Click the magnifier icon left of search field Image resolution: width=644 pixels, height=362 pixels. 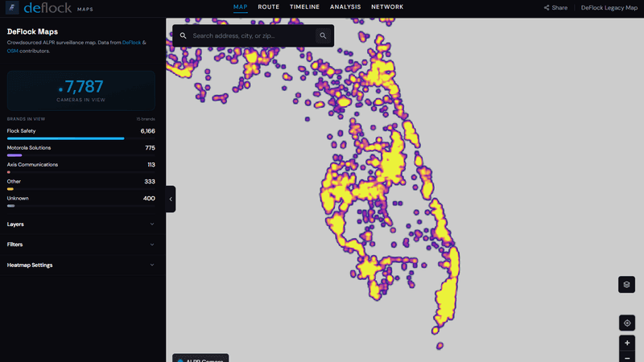[184, 35]
